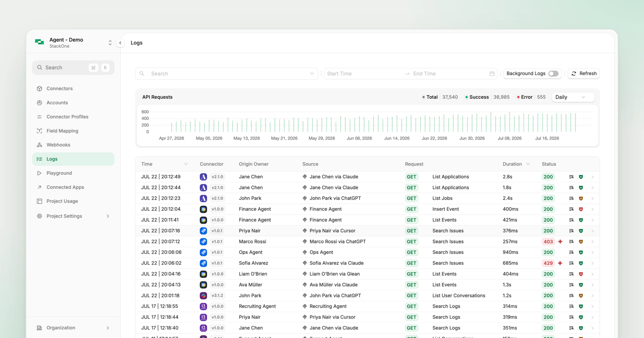The image size is (644, 338).
Task: Click the log details icon in the 20:12:49 row
Action: [x=571, y=177]
